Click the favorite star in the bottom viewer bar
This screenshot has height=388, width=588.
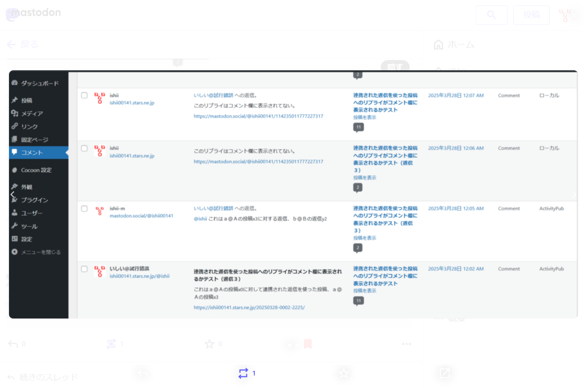pyautogui.click(x=343, y=373)
